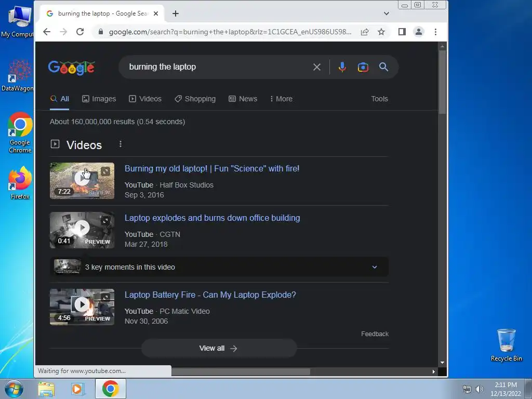
Task: Open Chrome side panel icon
Action: point(402,32)
